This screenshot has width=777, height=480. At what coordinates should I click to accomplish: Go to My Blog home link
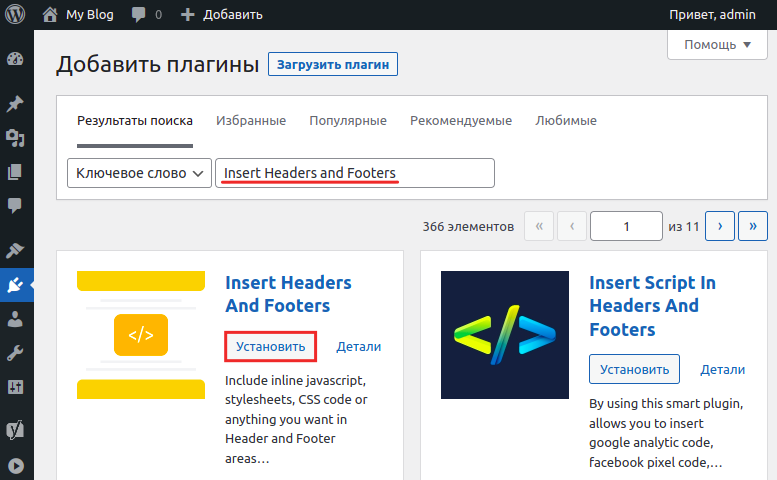click(x=78, y=14)
